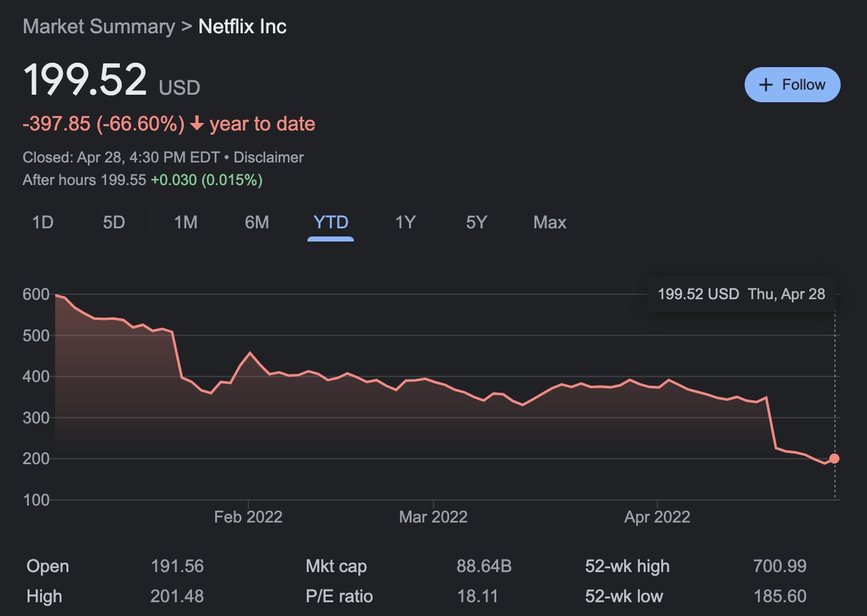The image size is (867, 616).
Task: Click the Mkt cap label
Action: (x=336, y=566)
